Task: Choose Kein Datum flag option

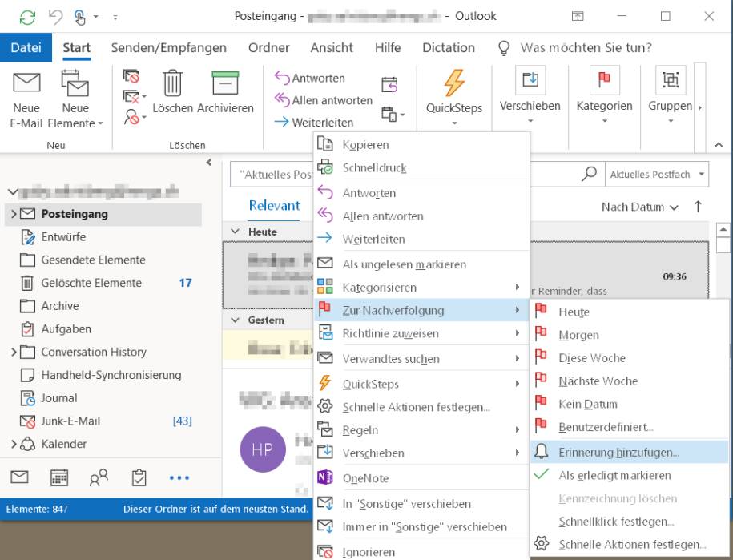Action: click(629, 404)
